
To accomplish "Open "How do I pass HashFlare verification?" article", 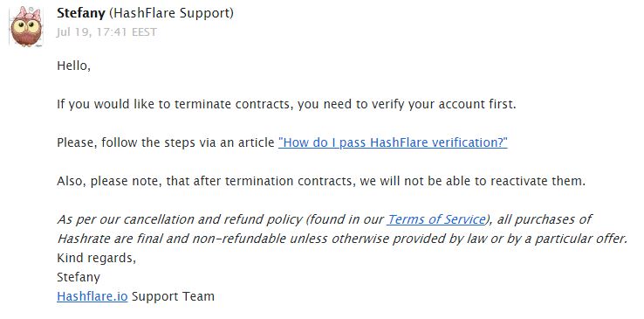I will 393,142.
